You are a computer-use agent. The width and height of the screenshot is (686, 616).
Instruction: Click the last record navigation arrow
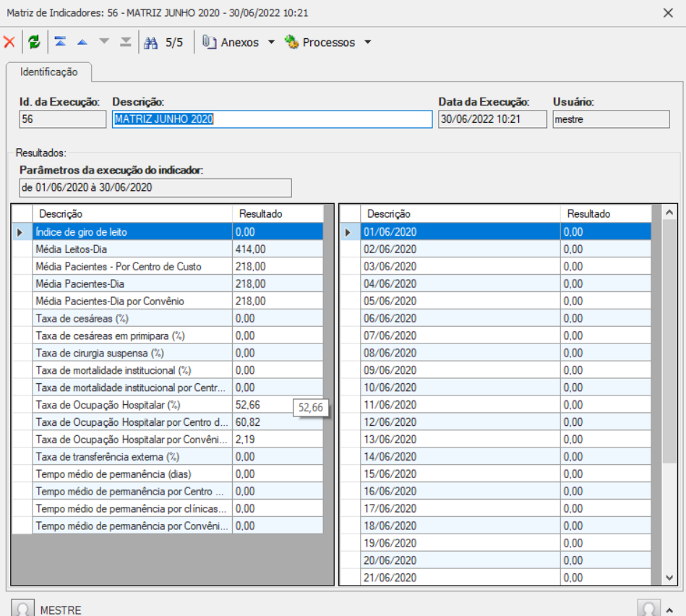(x=126, y=42)
